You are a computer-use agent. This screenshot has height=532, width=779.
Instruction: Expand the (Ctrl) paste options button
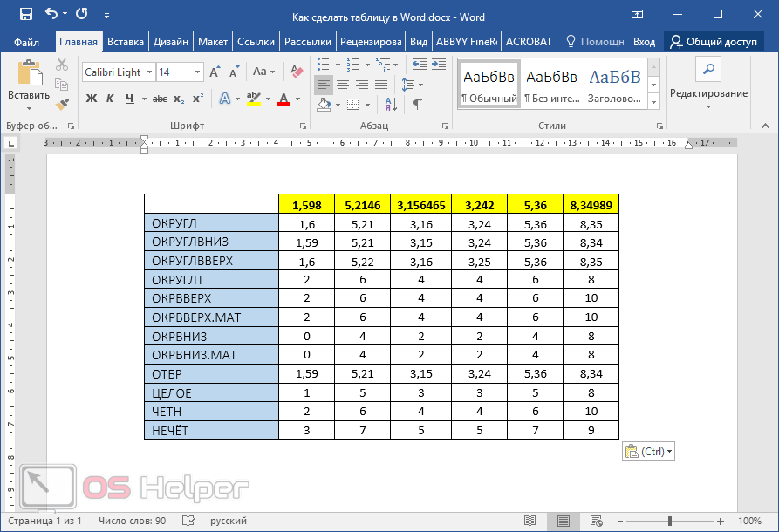coord(649,452)
